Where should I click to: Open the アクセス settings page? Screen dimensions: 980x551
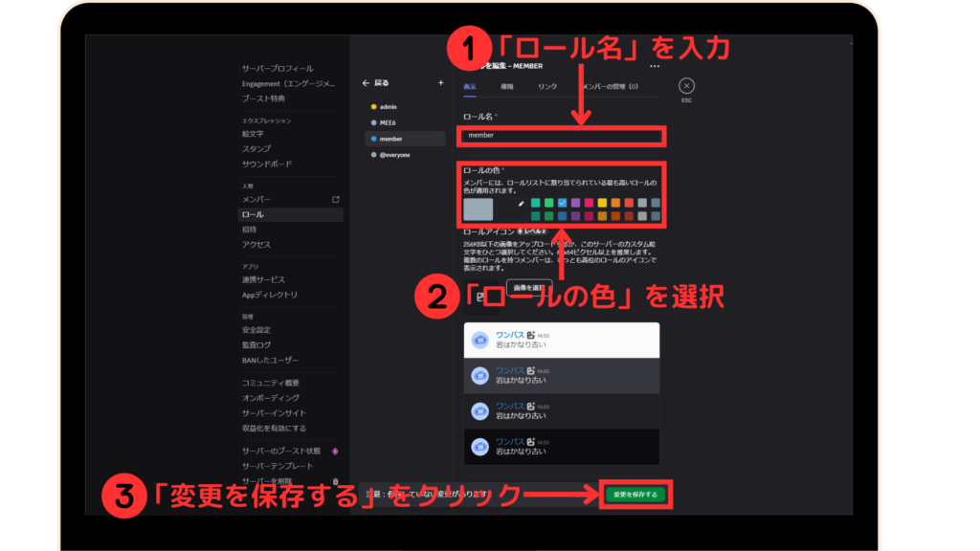pyautogui.click(x=256, y=244)
